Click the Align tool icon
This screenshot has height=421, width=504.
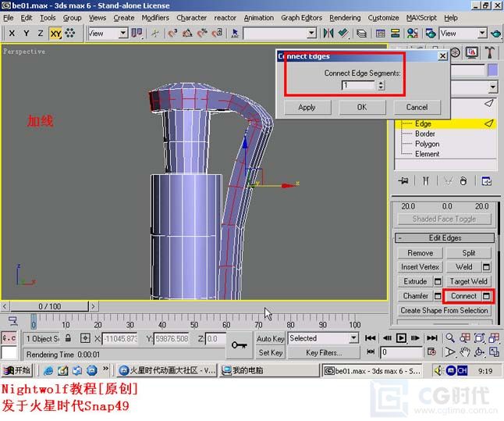(x=343, y=33)
